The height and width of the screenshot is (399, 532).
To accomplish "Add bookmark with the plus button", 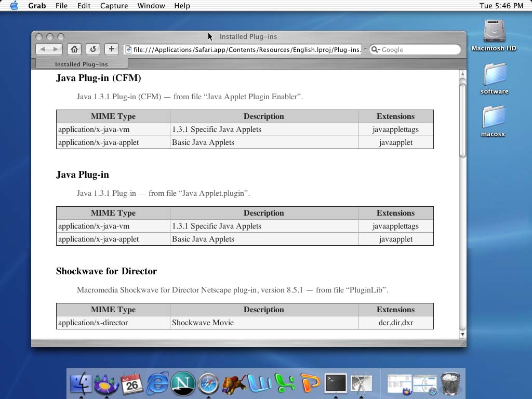I will 111,49.
